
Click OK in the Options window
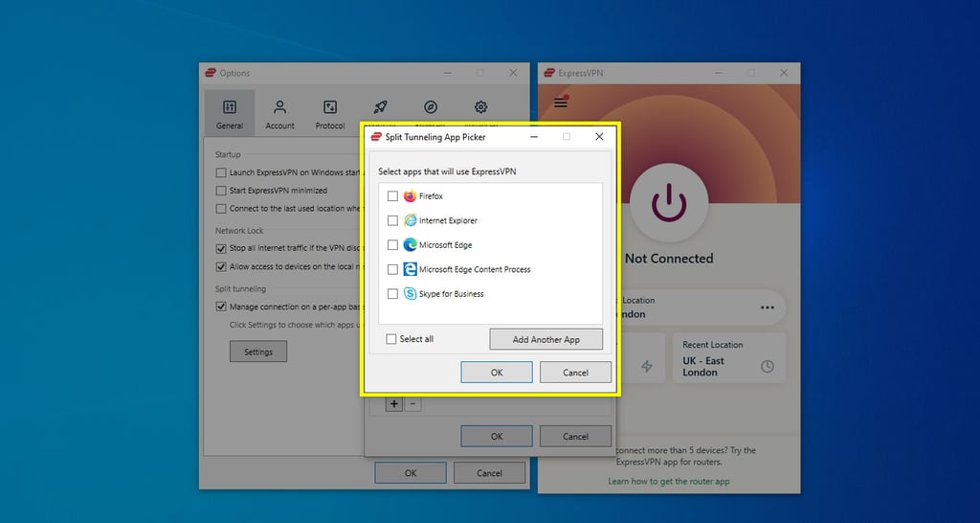point(411,473)
